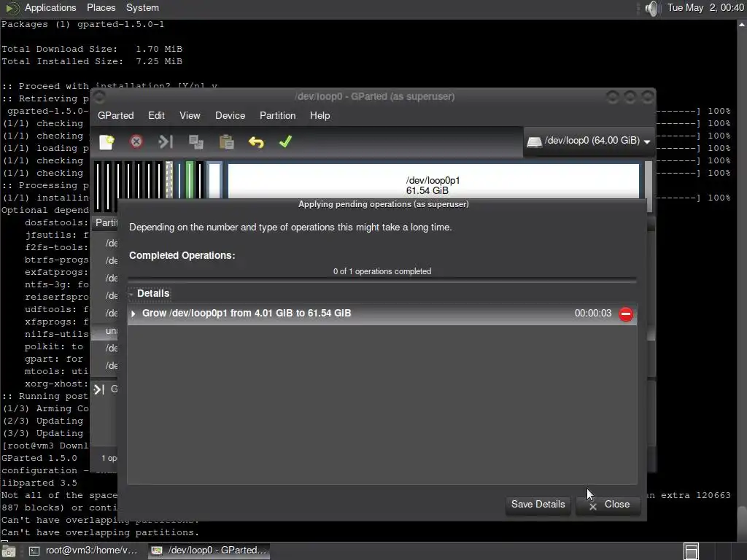Click the pending operation icon in GParted bottom pane
Image resolution: width=747 pixels, height=560 pixels.
click(x=98, y=389)
